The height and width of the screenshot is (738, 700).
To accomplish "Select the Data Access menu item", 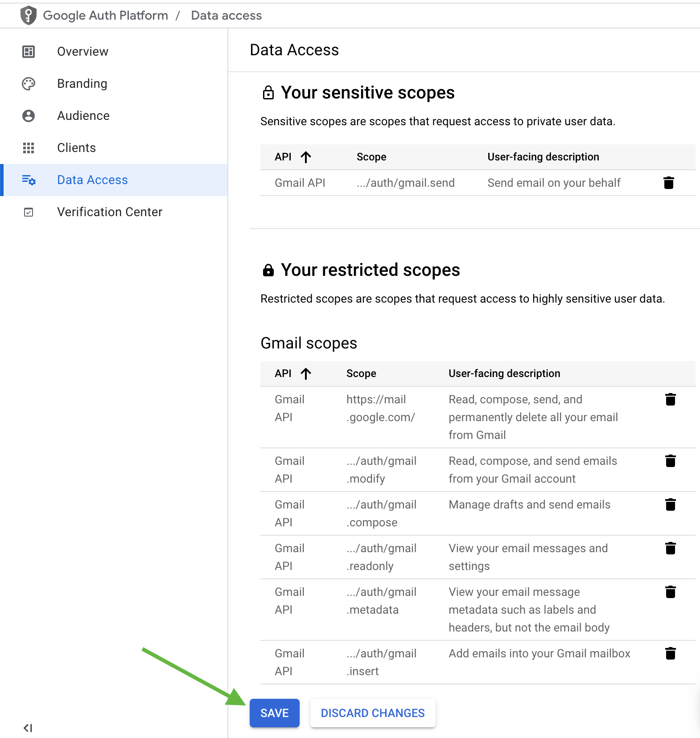I will [114, 180].
